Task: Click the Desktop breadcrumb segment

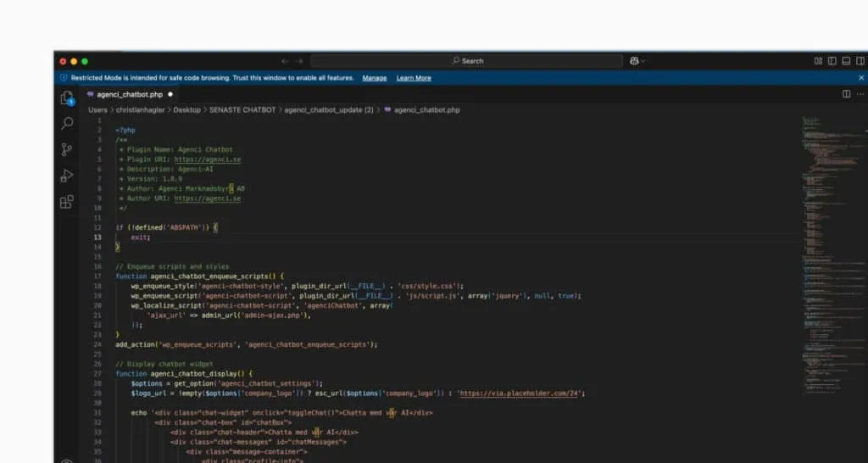Action: (x=187, y=110)
